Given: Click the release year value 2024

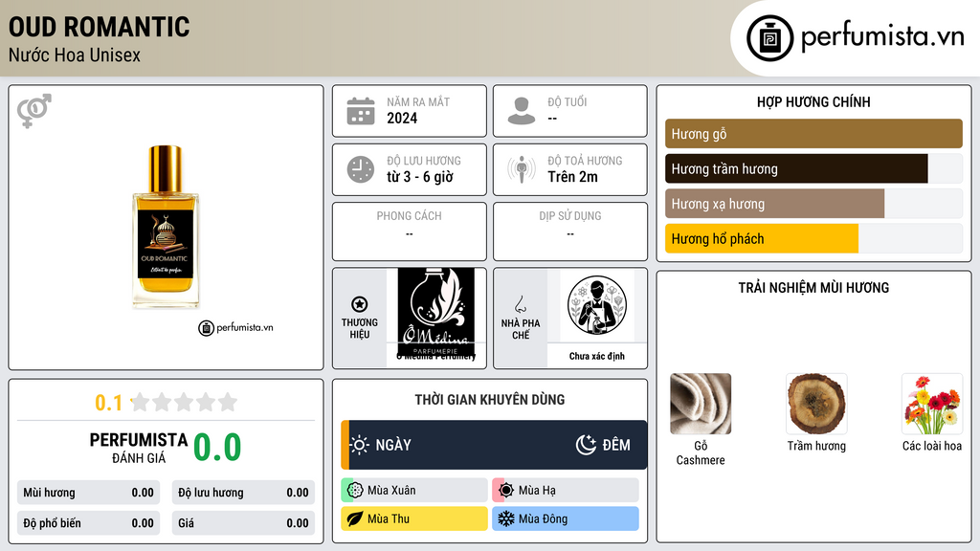Looking at the screenshot, I should tap(402, 118).
